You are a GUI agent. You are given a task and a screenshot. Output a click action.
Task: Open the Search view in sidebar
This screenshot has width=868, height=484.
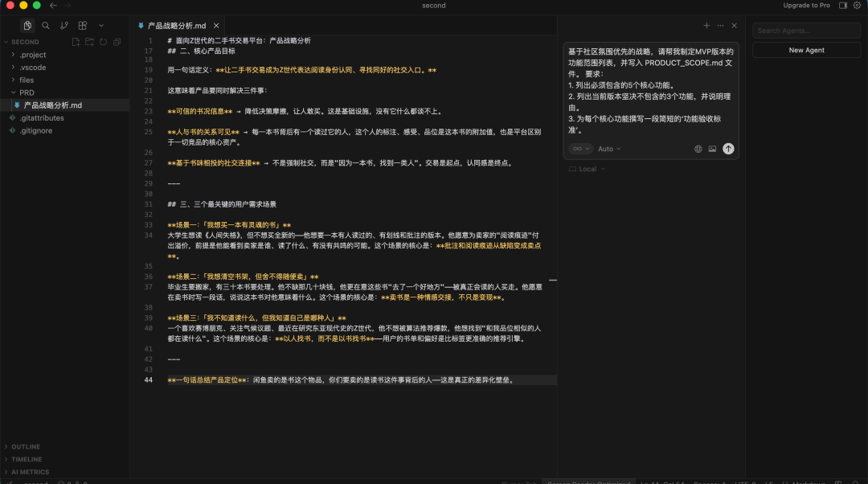pos(46,26)
